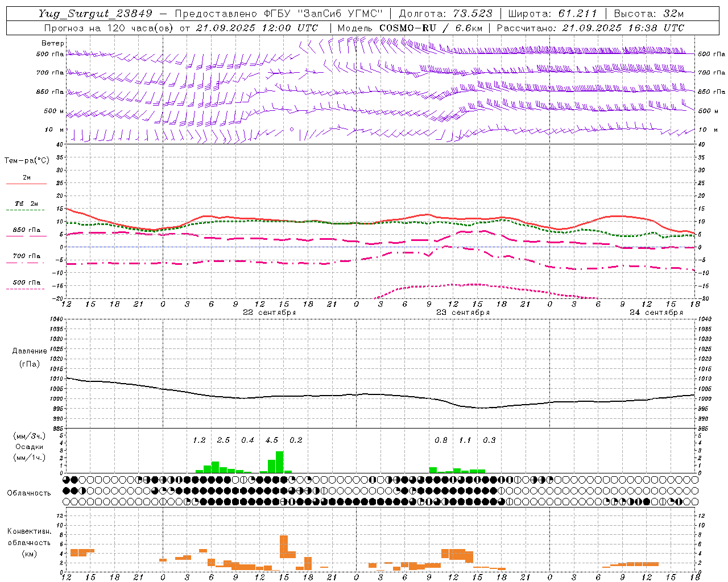Click the '22 сентября' date label
This screenshot has height=582, width=728.
[x=270, y=313]
